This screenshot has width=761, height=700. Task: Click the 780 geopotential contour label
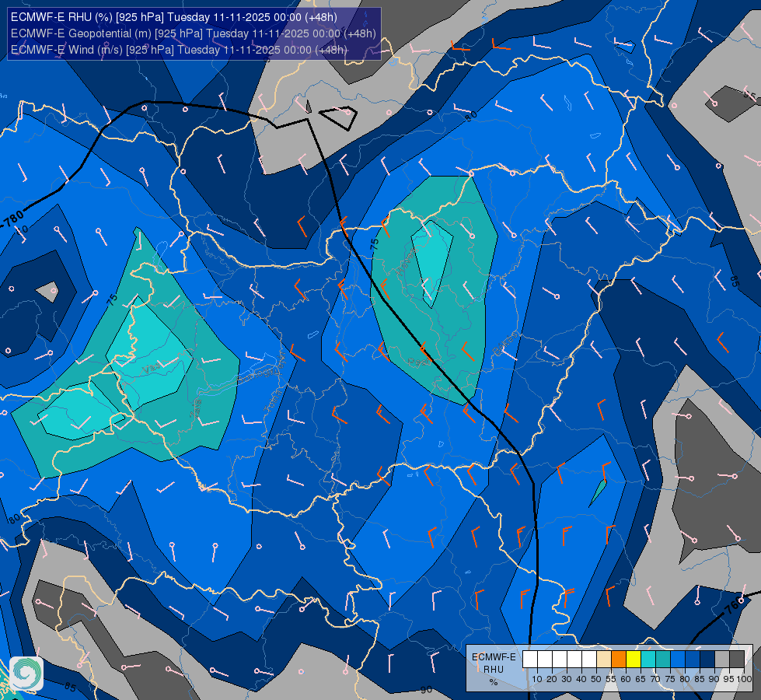13,219
